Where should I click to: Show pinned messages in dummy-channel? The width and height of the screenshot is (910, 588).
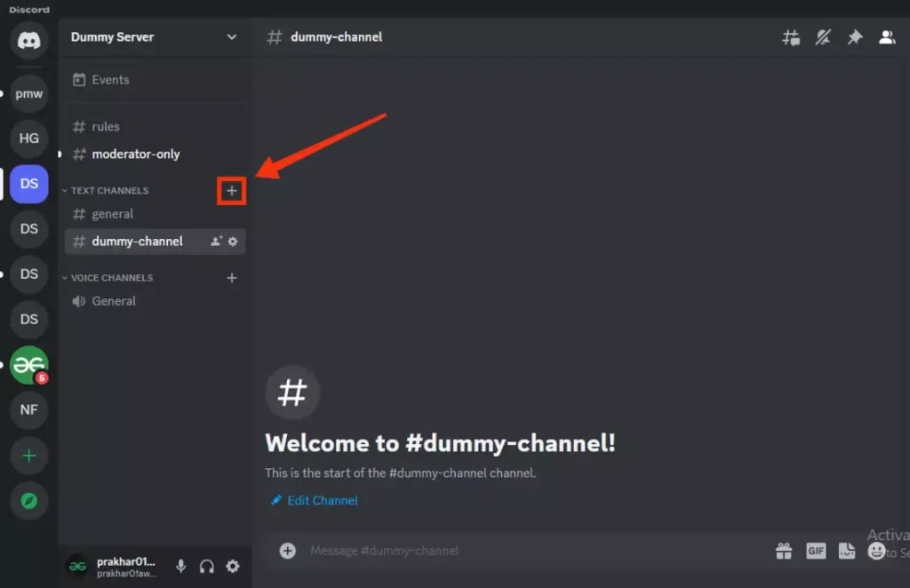(x=854, y=36)
